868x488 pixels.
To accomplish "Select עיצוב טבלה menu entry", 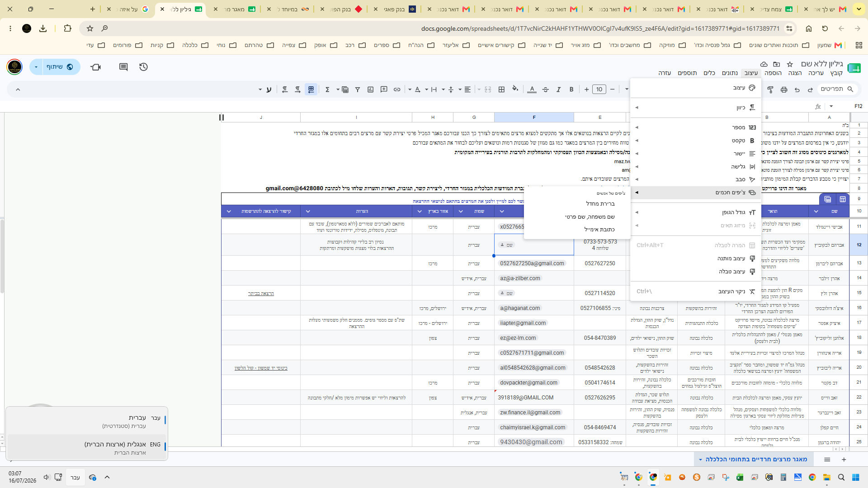I will tap(696, 272).
